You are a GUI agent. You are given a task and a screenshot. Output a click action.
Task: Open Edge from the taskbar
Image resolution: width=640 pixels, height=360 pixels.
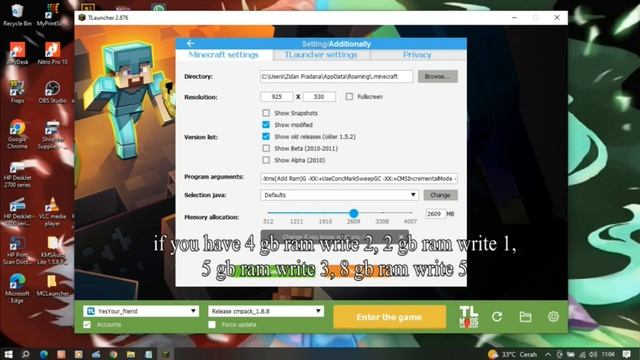pyautogui.click(x=43, y=354)
